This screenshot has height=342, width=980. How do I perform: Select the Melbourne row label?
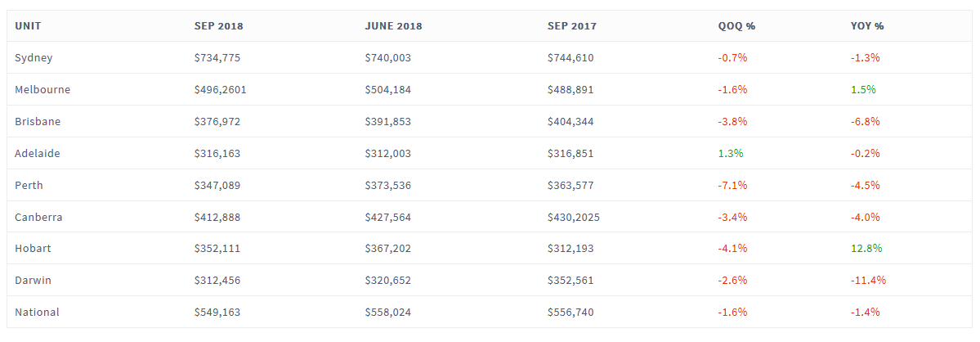tap(43, 90)
